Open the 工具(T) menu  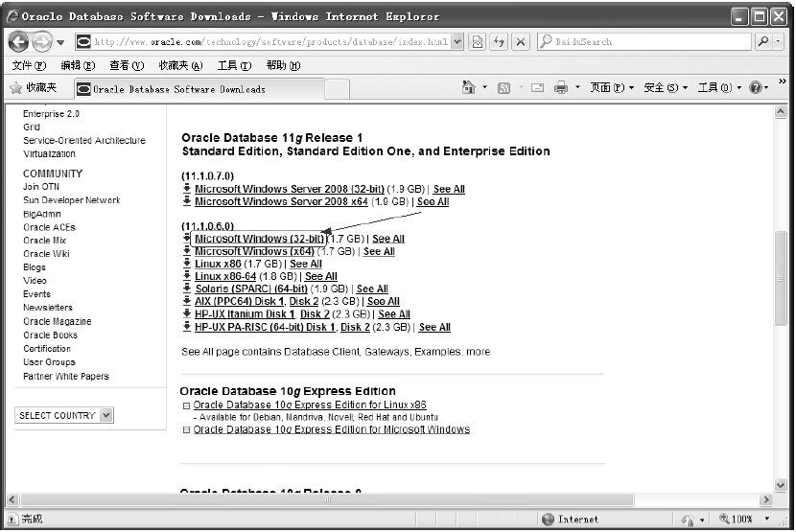(235, 65)
